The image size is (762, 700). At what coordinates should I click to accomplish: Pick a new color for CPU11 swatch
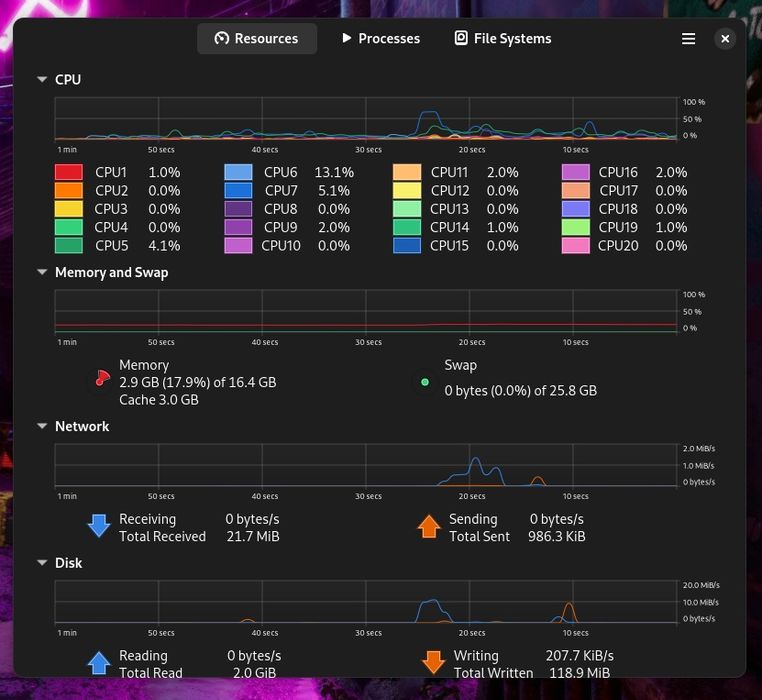(x=407, y=172)
